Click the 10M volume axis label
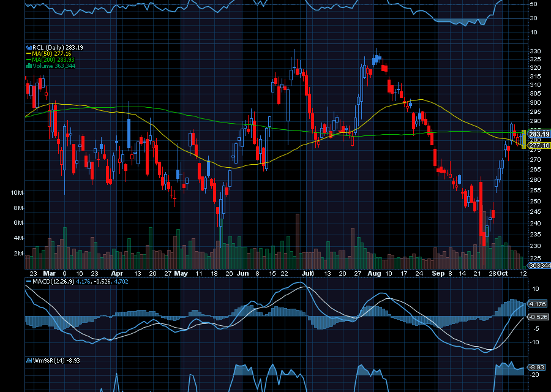This screenshot has height=392, width=551. [x=17, y=193]
